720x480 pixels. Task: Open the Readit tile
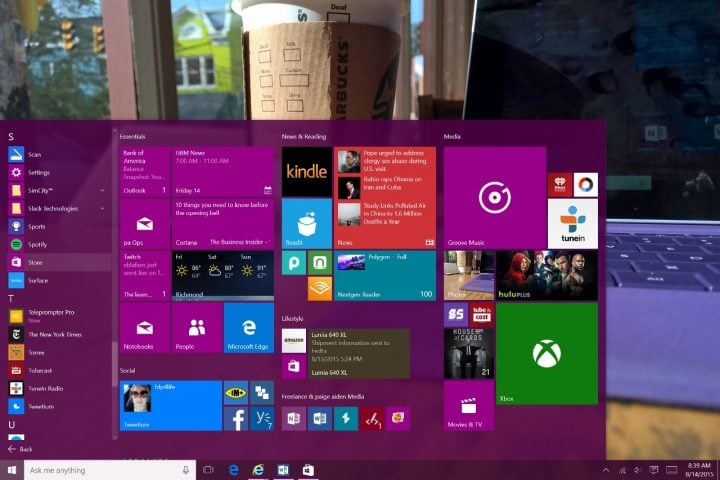[307, 224]
